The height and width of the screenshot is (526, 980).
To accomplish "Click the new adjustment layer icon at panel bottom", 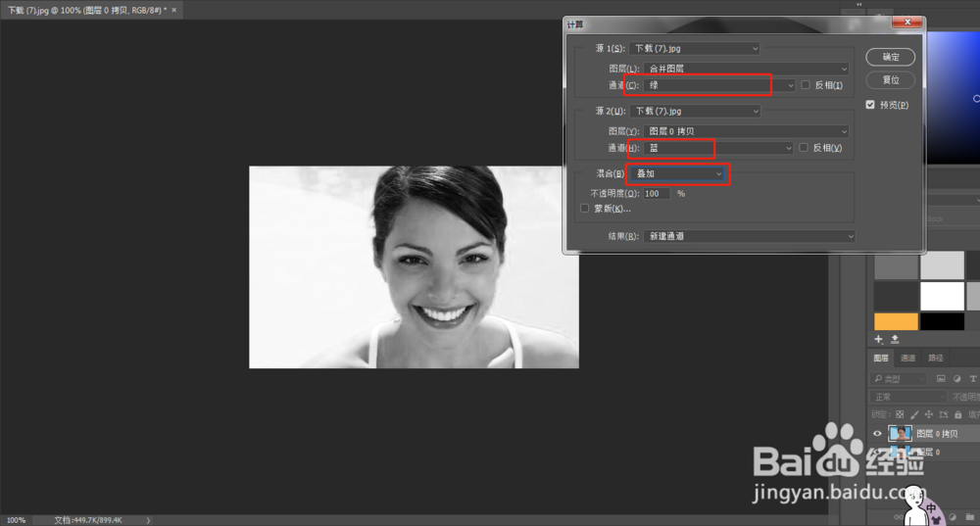I will [953, 517].
